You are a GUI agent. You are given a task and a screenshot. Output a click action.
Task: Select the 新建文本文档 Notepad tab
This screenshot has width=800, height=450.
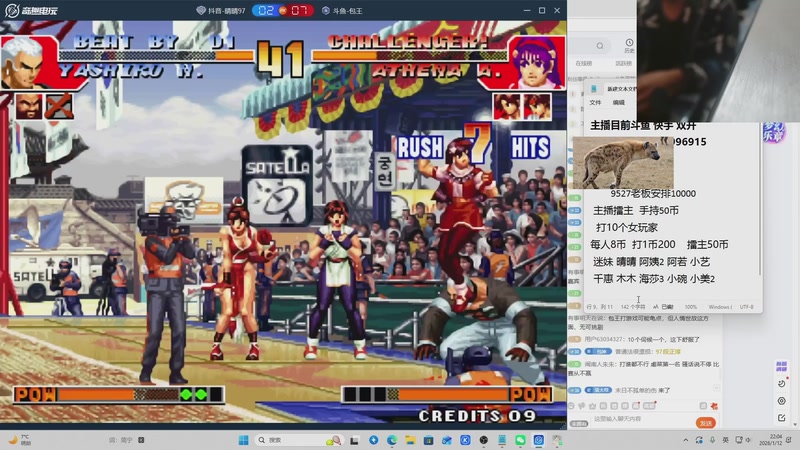coord(614,89)
